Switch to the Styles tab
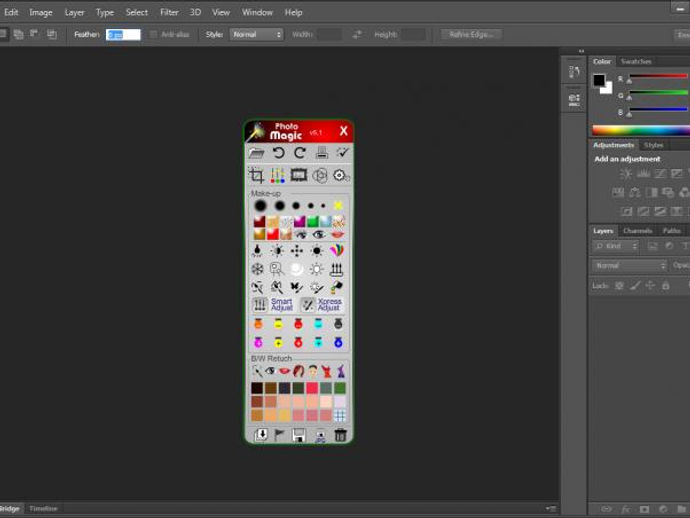 tap(653, 145)
